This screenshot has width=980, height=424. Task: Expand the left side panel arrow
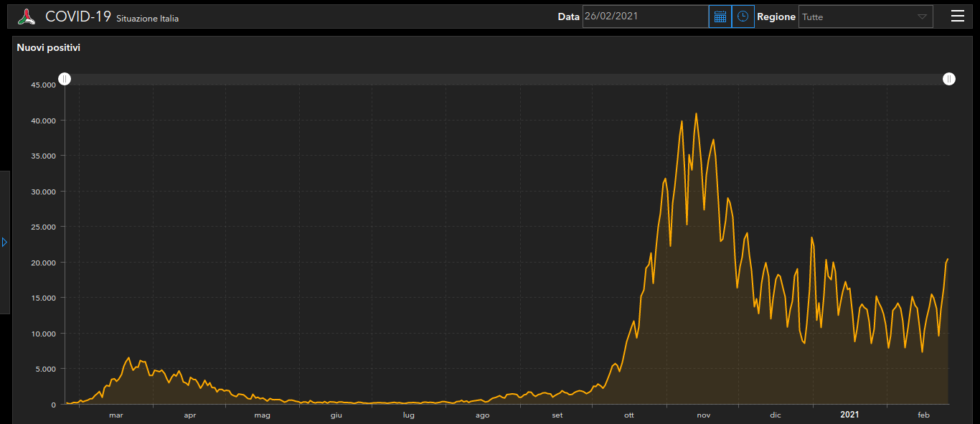click(5, 242)
